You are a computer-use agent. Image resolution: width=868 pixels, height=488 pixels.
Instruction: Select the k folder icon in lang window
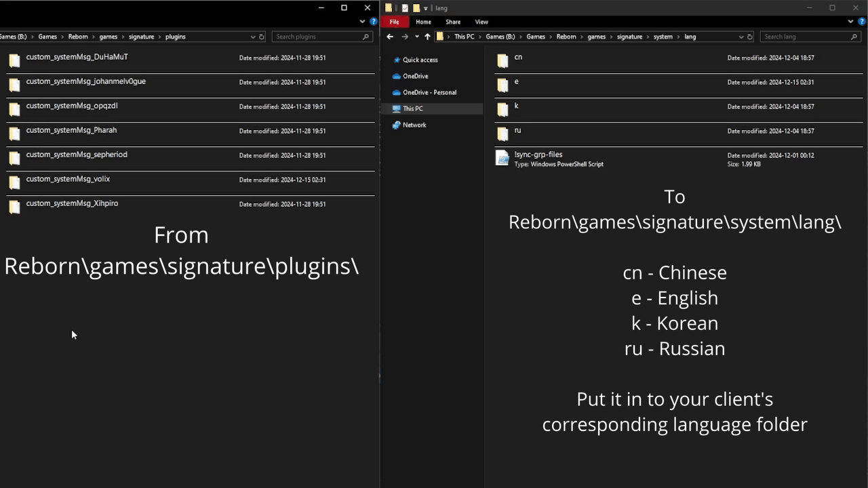(x=502, y=110)
